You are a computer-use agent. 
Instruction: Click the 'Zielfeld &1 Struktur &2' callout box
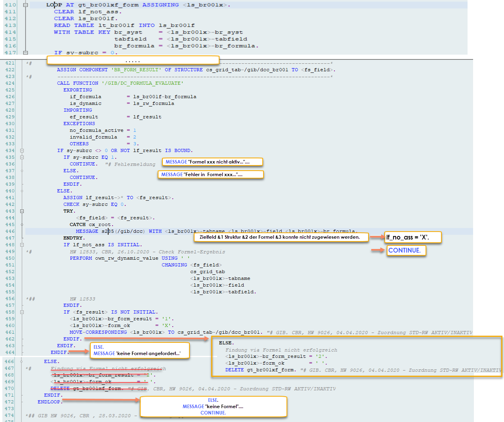pyautogui.click(x=281, y=237)
